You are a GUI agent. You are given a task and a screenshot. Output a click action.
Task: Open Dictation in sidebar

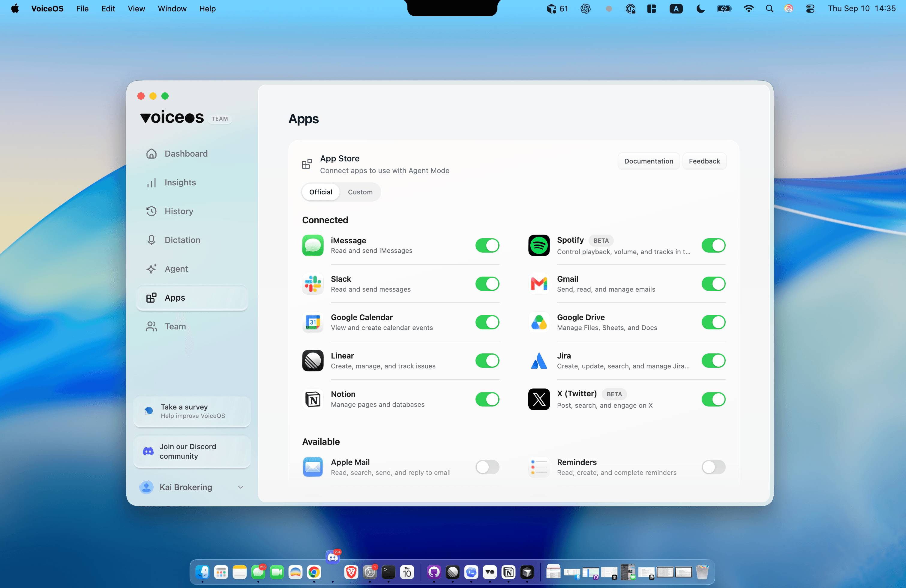point(192,240)
